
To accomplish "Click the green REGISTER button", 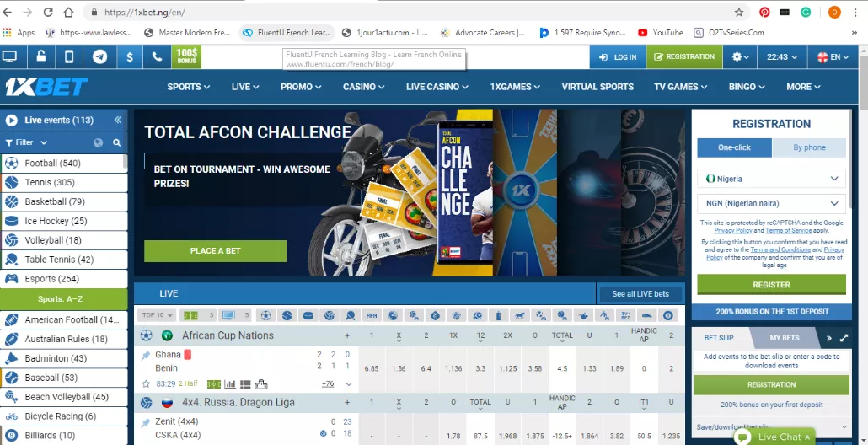I will [x=771, y=285].
